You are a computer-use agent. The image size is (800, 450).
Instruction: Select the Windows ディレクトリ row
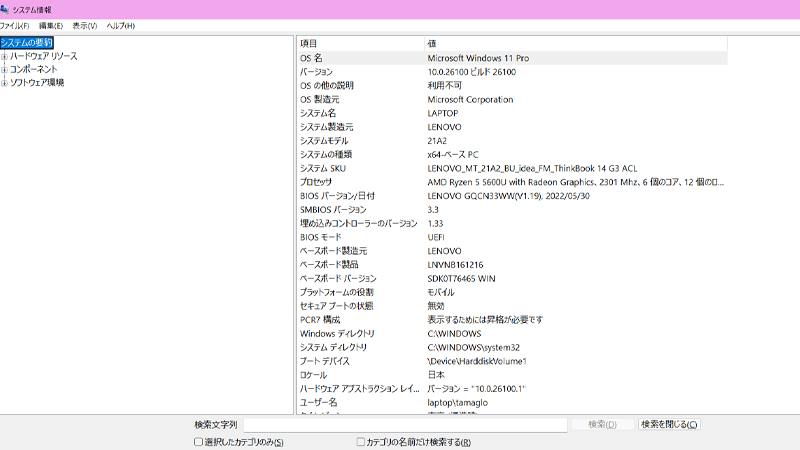coord(512,334)
